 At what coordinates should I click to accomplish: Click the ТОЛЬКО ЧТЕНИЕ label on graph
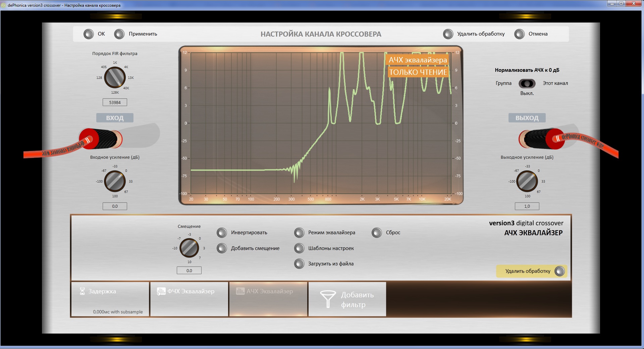click(x=418, y=72)
